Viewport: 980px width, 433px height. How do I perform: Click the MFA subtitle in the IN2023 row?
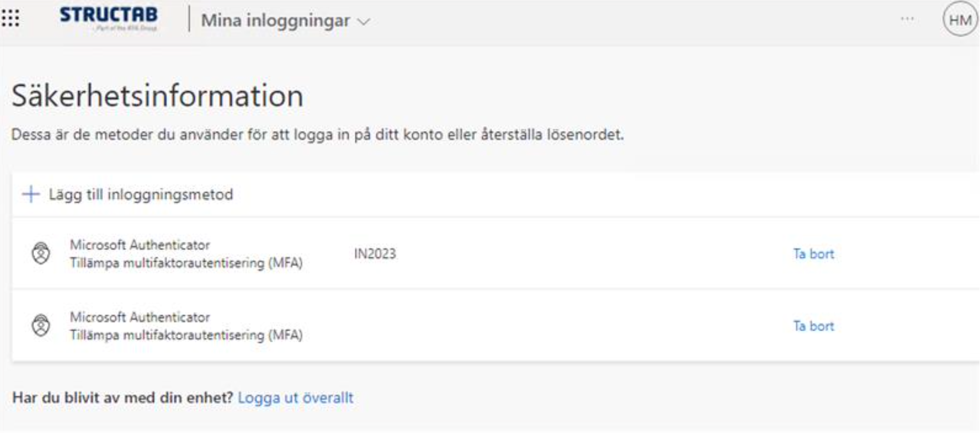(186, 263)
